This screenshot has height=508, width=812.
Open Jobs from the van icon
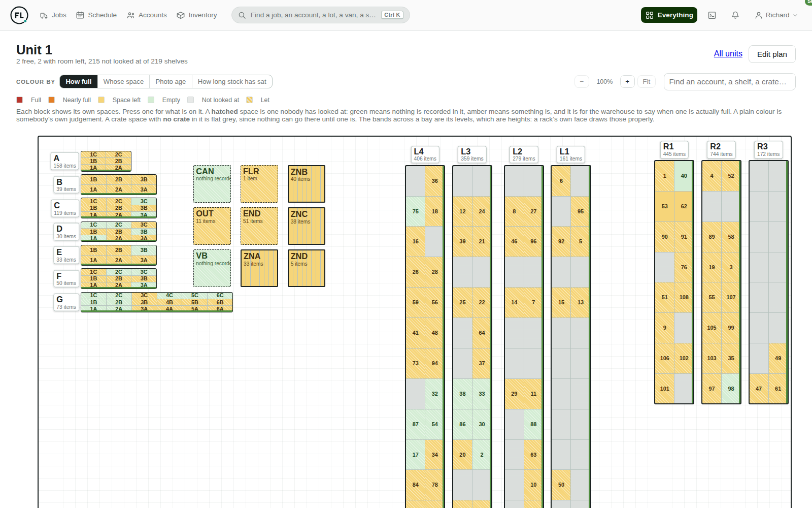[44, 15]
